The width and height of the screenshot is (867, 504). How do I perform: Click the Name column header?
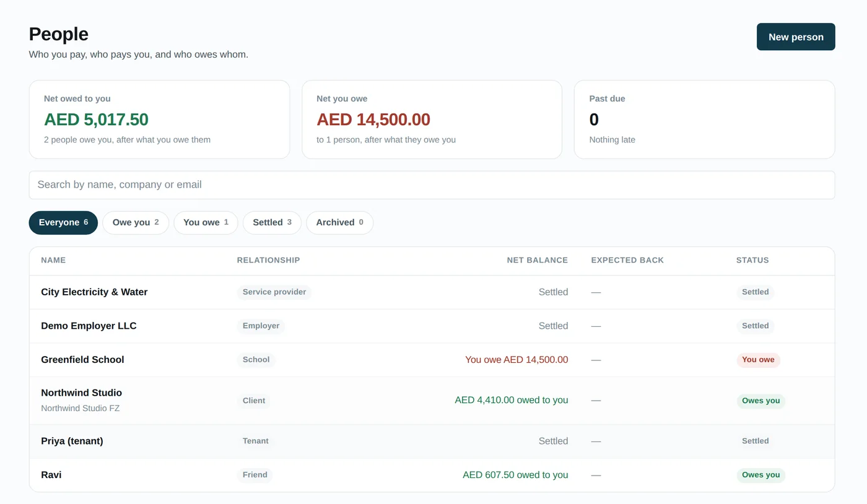(53, 260)
